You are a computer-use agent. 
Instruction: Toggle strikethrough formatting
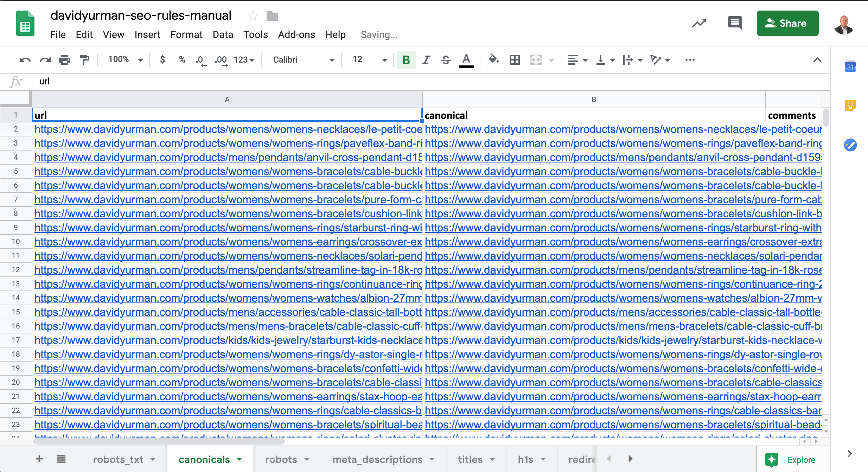click(x=446, y=60)
